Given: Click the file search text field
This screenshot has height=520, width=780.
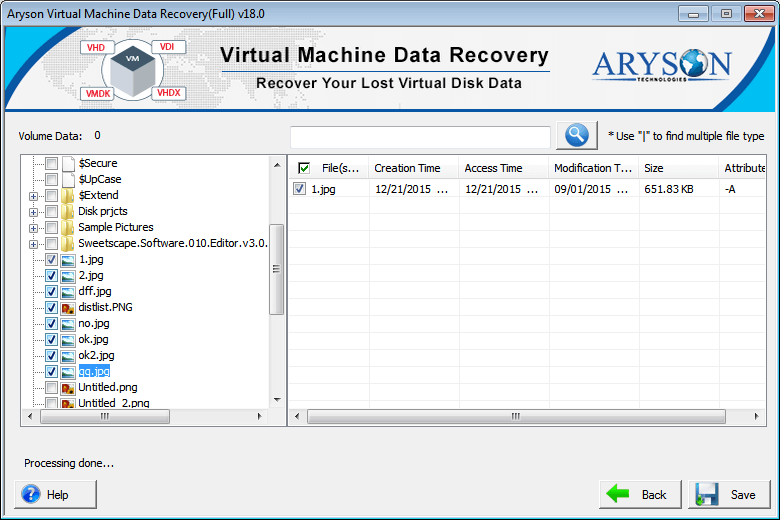Looking at the screenshot, I should coord(420,136).
